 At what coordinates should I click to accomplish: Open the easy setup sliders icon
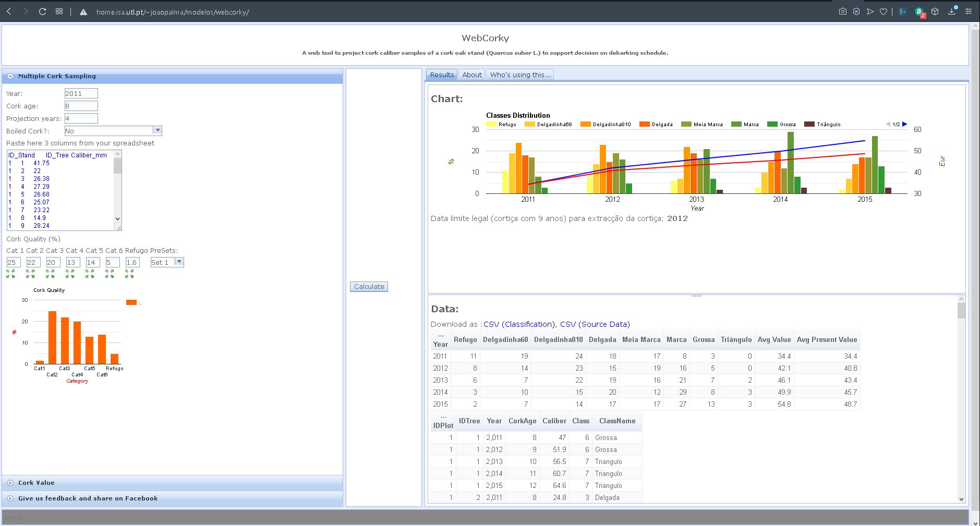pos(969,11)
